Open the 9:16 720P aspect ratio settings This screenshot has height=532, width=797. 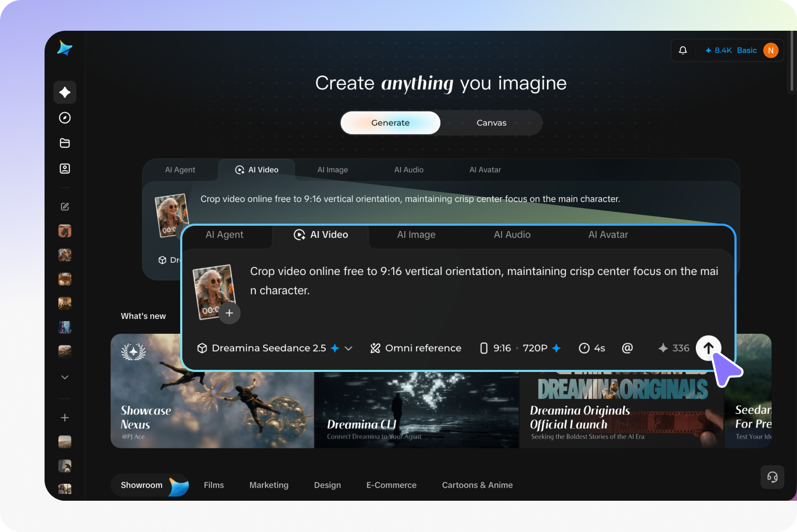pos(520,348)
